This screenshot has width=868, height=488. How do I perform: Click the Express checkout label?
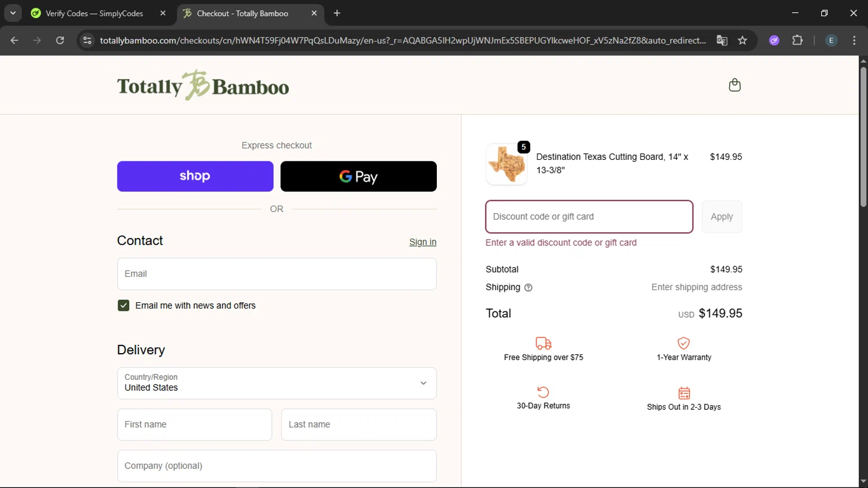pyautogui.click(x=277, y=145)
